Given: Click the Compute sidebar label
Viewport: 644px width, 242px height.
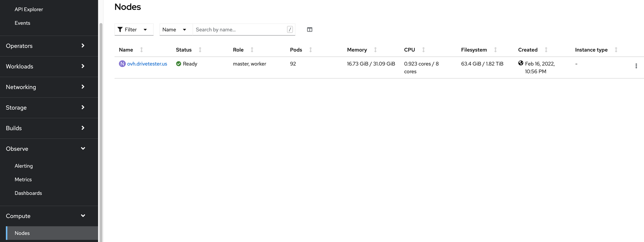Looking at the screenshot, I should click(18, 216).
